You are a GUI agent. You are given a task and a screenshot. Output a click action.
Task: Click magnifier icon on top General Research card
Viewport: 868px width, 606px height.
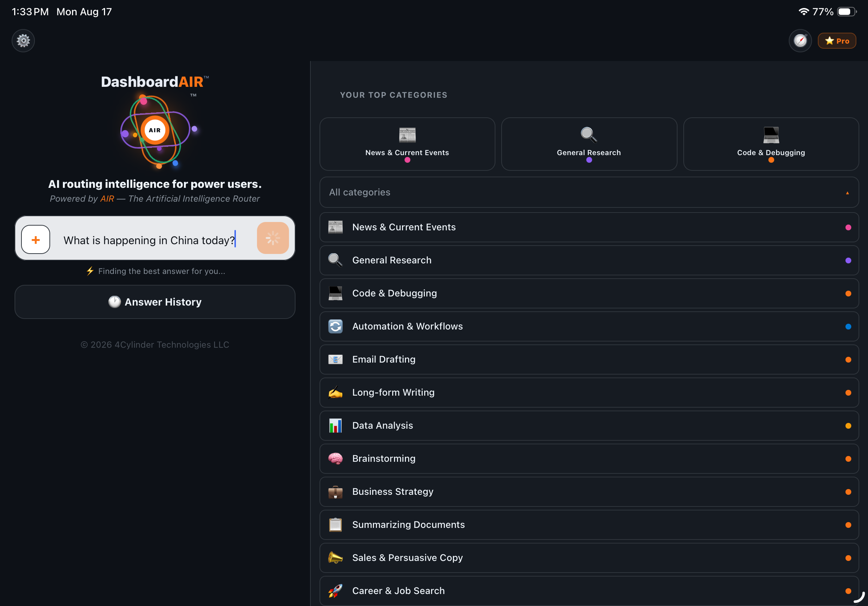click(x=588, y=134)
